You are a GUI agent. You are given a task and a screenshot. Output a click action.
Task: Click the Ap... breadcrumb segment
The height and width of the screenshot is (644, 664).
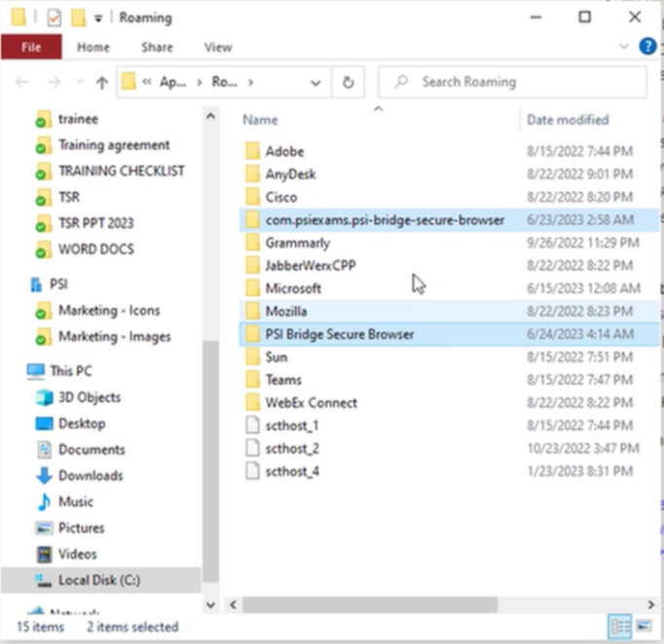tap(172, 82)
